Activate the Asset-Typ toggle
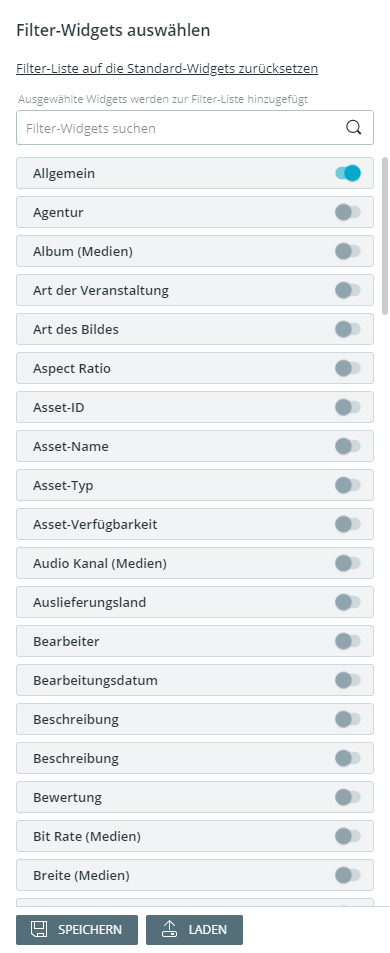Screen dimensions: 390x953 (x=348, y=485)
